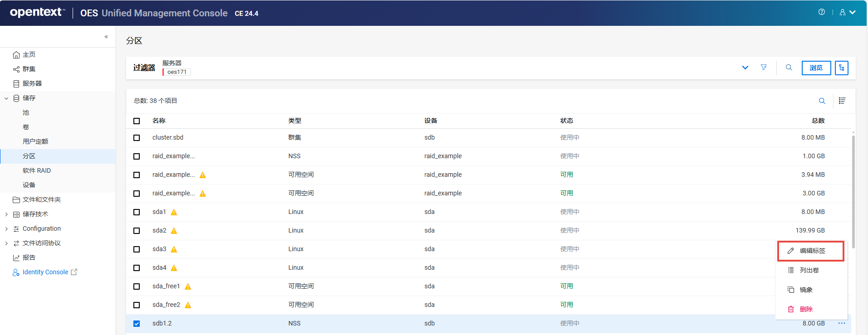
Task: Click the table vertical scrollbar
Action: coord(853,190)
